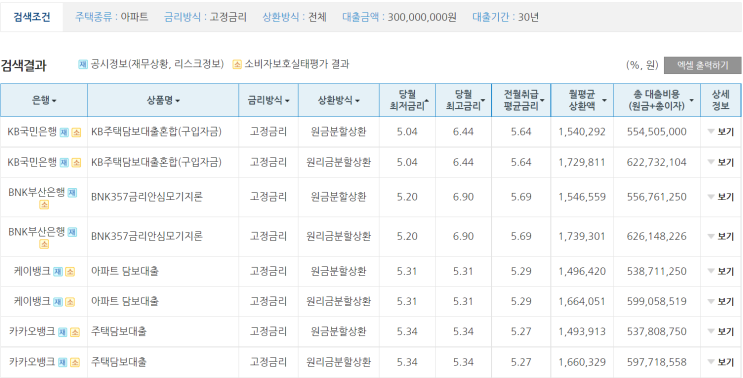
Task: Select 주택담보대출 with 1,660,329 repayment
Action: click(x=118, y=362)
